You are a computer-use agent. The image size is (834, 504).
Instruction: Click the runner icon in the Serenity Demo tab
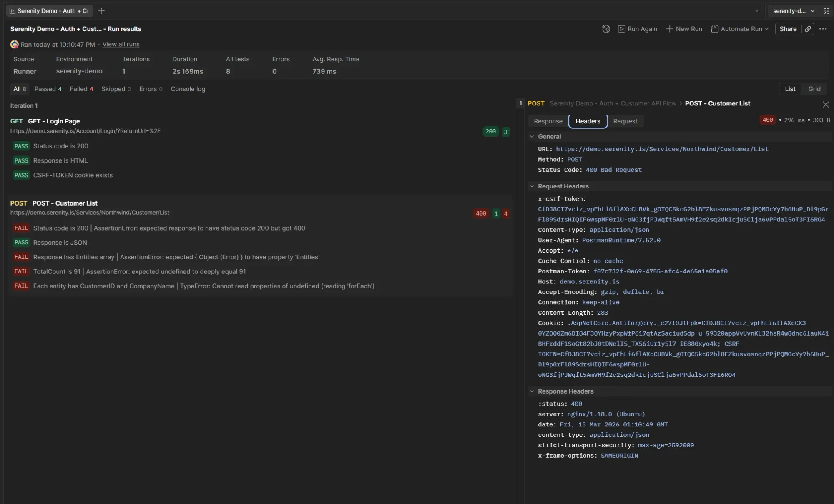point(13,11)
